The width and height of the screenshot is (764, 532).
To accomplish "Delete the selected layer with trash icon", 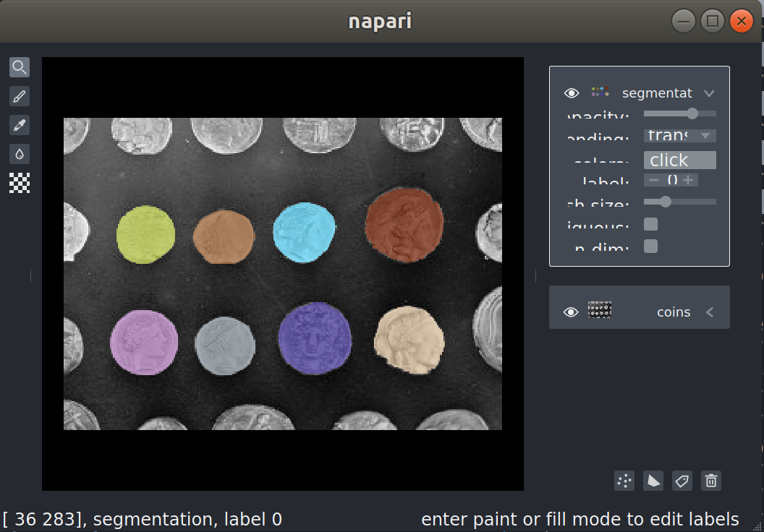I will [711, 481].
